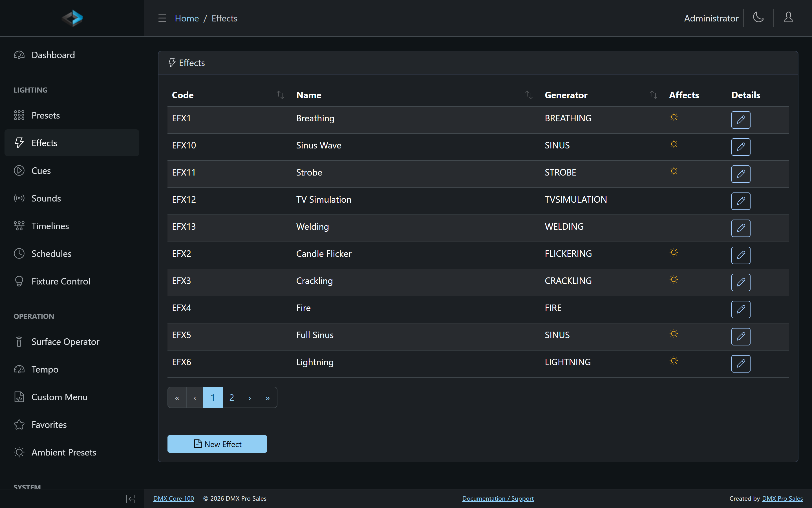The width and height of the screenshot is (812, 508).
Task: Open the user profile icon
Action: [788, 17]
